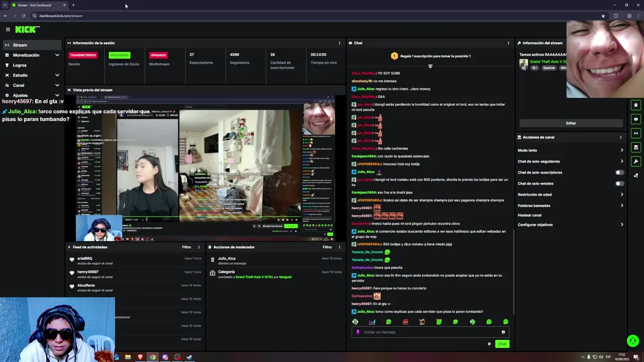This screenshot has width=644, height=362.
Task: Select the first emote in chat emote row
Action: click(355, 322)
